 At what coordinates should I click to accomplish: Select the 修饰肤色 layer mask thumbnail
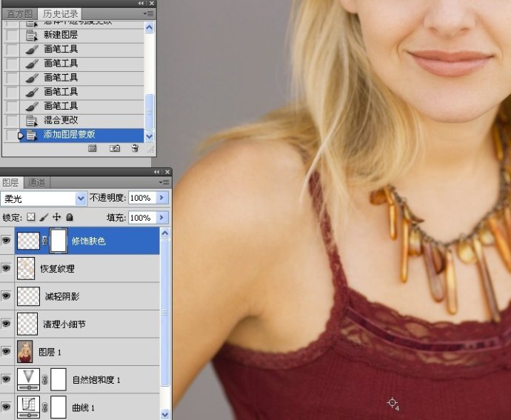59,241
